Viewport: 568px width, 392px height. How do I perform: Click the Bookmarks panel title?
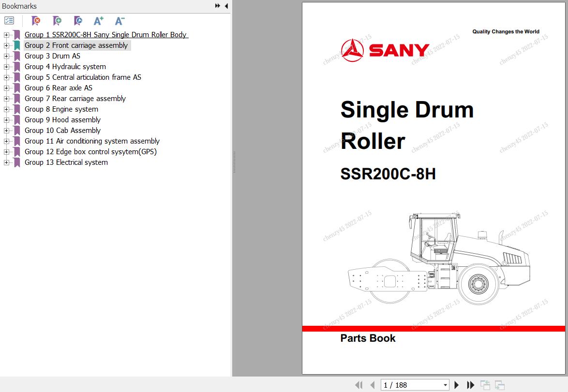(19, 6)
